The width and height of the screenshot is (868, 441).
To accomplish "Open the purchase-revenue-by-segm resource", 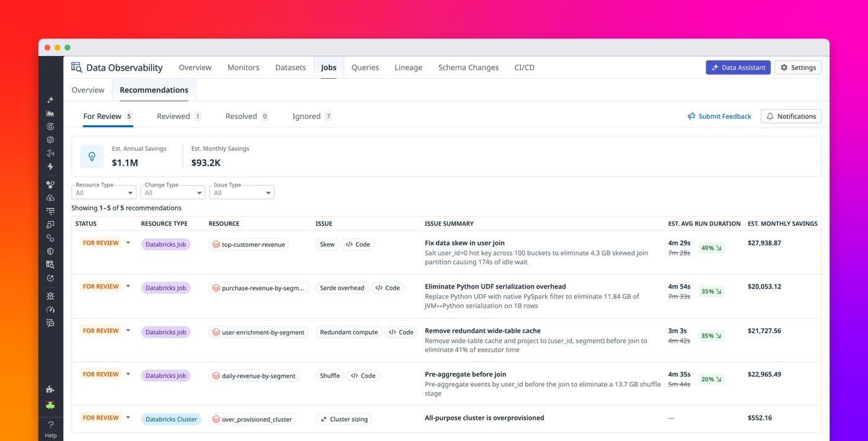I will tap(259, 288).
